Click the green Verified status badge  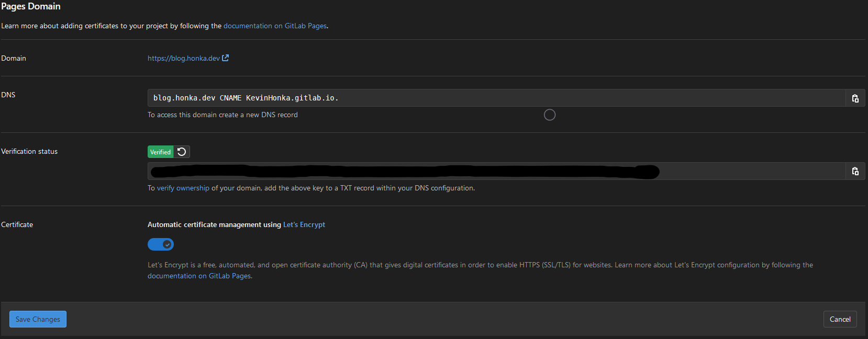click(160, 152)
